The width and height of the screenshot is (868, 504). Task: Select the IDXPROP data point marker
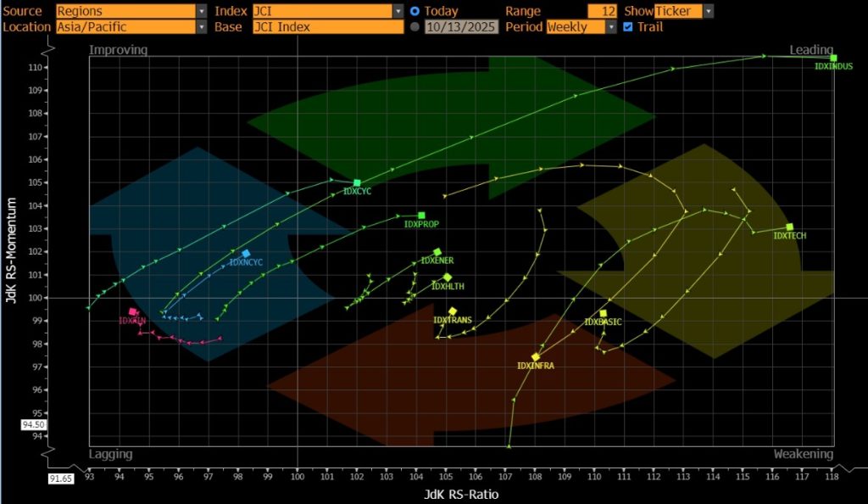421,216
